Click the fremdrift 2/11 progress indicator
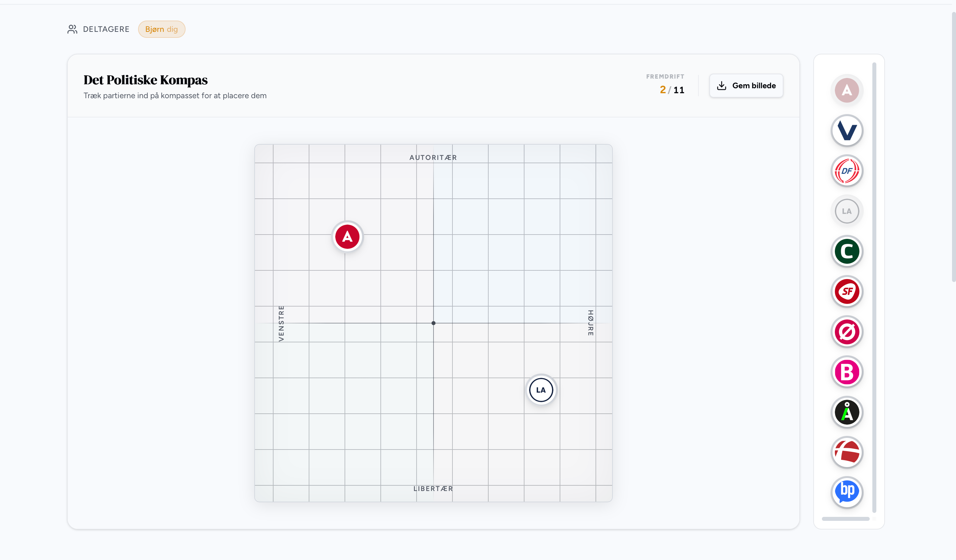Screen dimensions: 956x560 coord(672,90)
